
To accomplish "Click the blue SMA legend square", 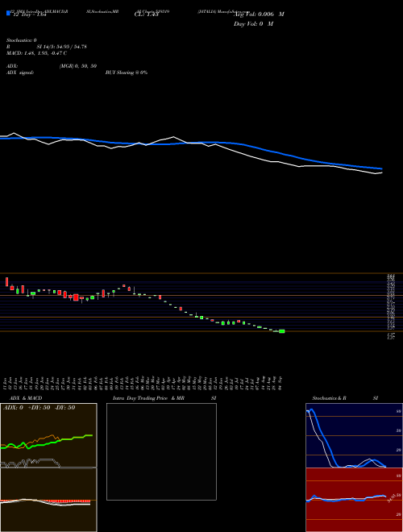I will click(8, 13).
